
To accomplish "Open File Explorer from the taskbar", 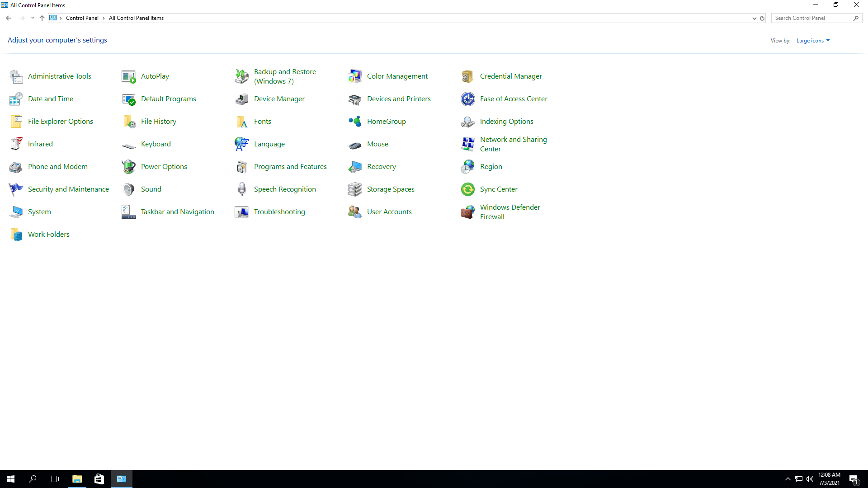I will pos(77,479).
